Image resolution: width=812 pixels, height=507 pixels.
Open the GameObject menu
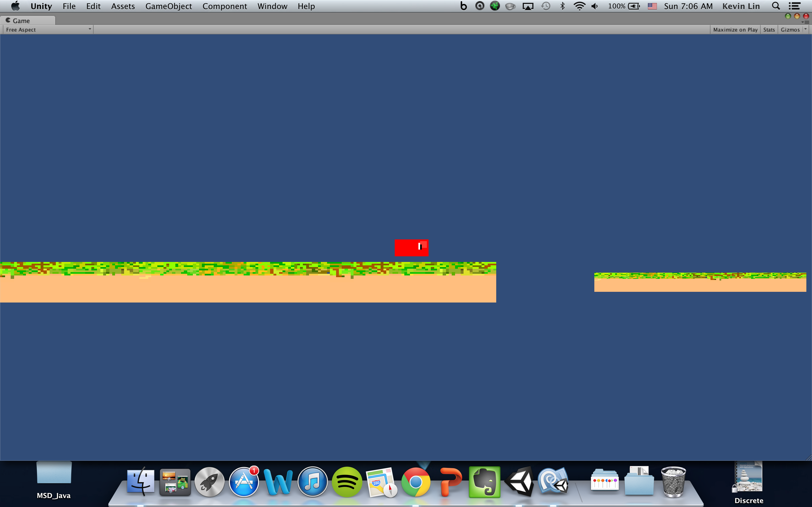[168, 6]
